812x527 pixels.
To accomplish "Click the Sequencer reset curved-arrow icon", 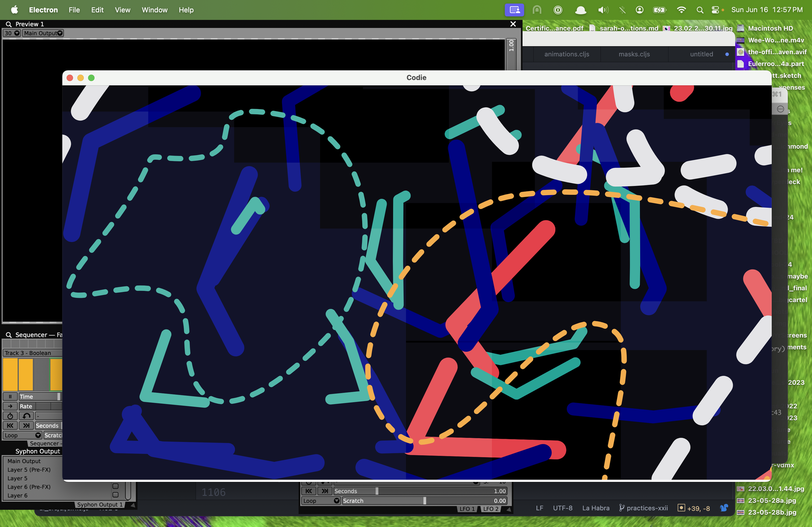I will [26, 416].
